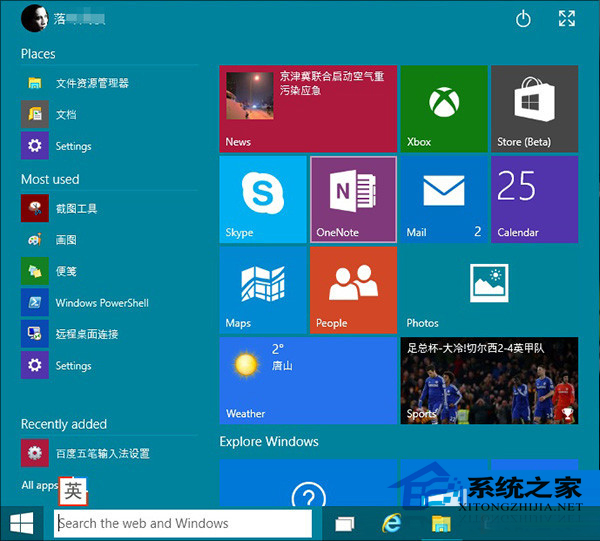
Task: Launch 远程桌面连接
Action: coord(109,334)
